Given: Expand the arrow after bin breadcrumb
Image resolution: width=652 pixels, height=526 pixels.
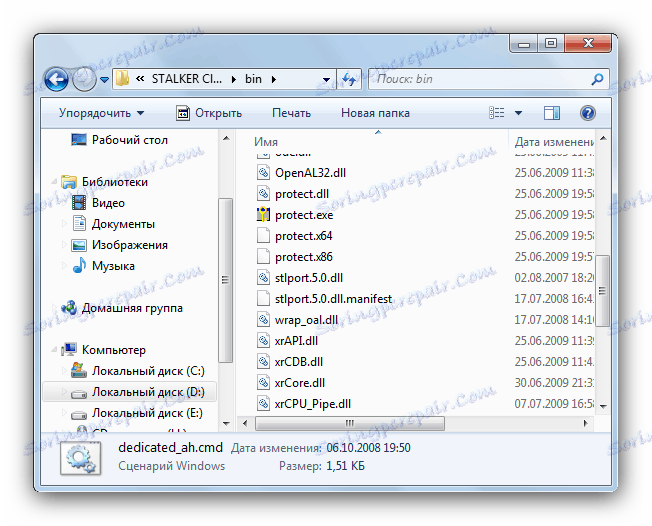Looking at the screenshot, I should (x=274, y=79).
